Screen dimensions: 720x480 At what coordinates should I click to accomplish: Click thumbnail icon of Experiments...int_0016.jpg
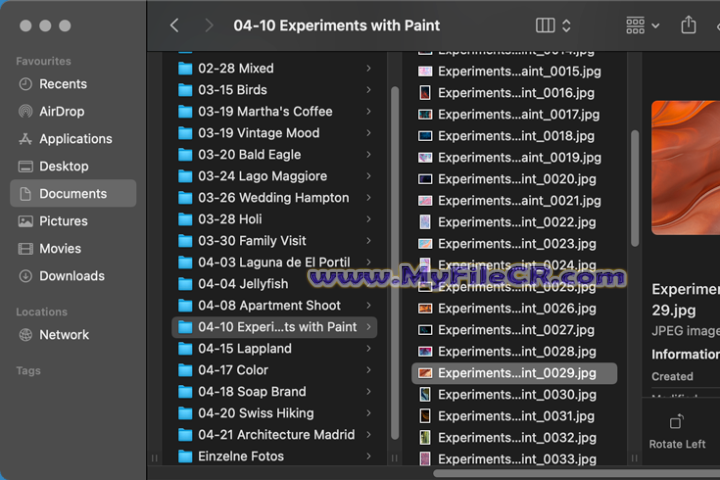tap(425, 93)
